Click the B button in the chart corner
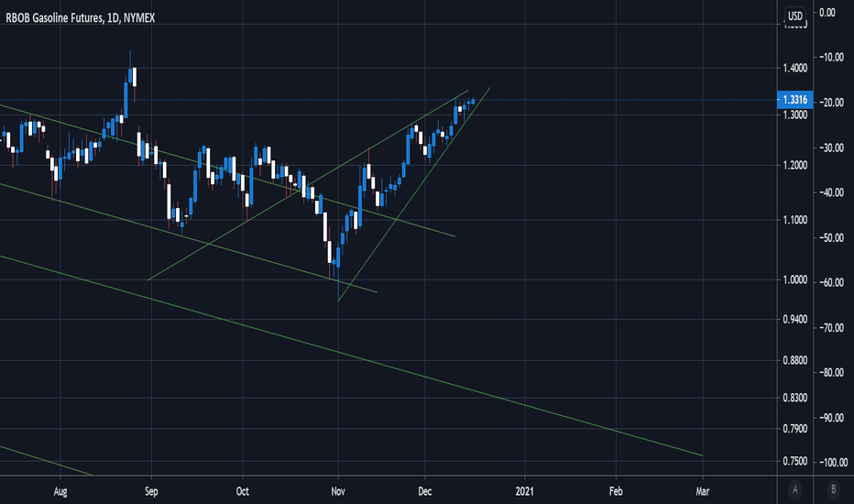This screenshot has height=504, width=854. click(x=833, y=489)
